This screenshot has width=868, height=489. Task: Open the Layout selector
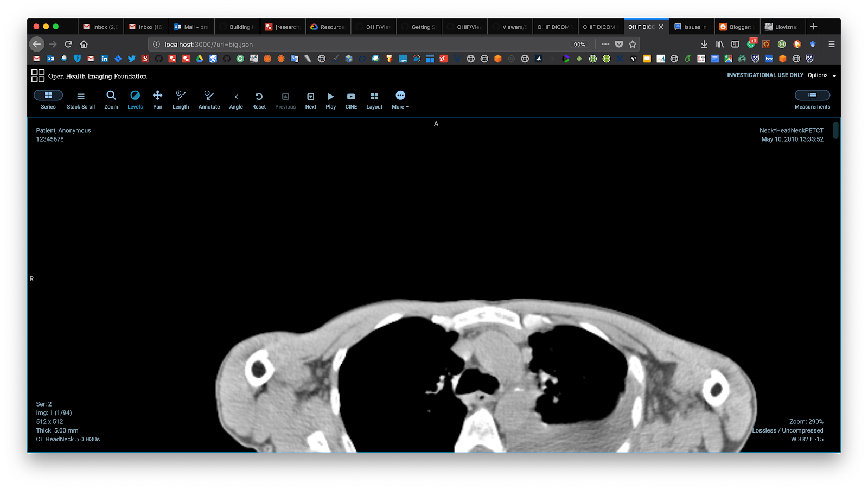(374, 100)
